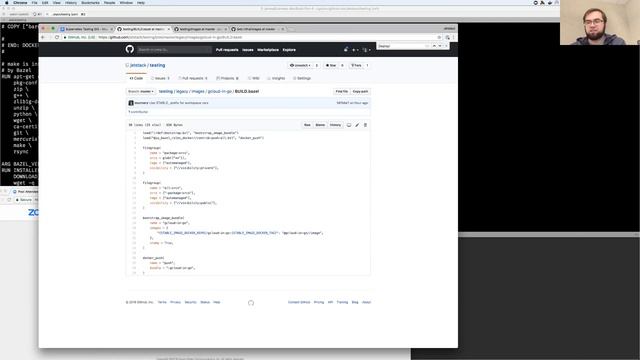This screenshot has width=640, height=360.
Task: Click find-bar previous match arrow
Action: pyautogui.click(x=434, y=46)
